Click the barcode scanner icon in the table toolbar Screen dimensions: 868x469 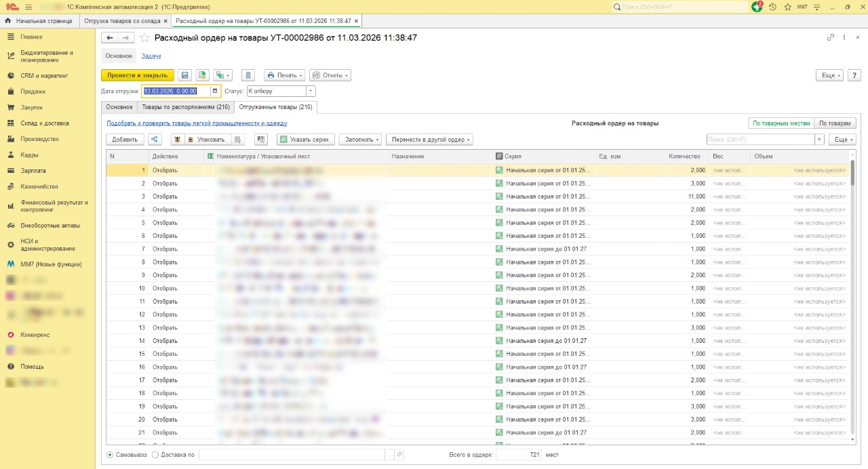tap(261, 140)
